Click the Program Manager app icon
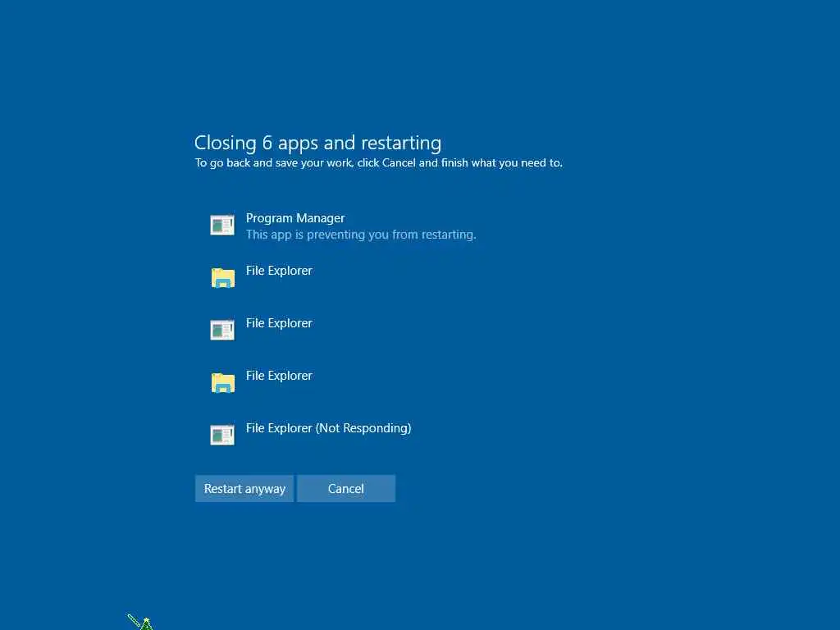This screenshot has width=840, height=630. pyautogui.click(x=222, y=225)
